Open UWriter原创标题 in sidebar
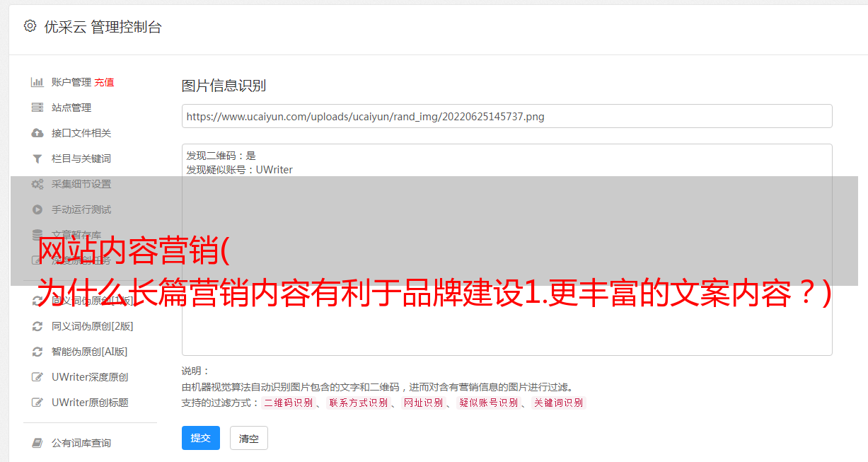The image size is (868, 462). click(x=90, y=403)
